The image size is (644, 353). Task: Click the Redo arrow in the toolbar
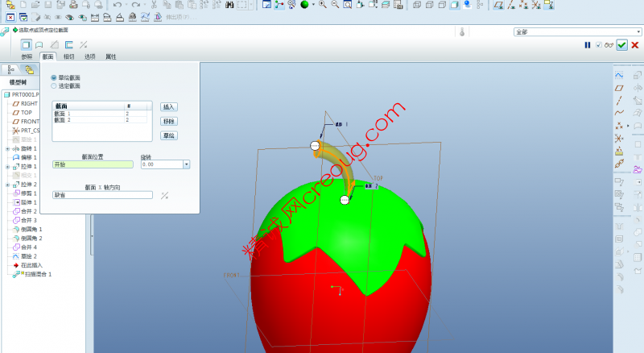tap(135, 5)
